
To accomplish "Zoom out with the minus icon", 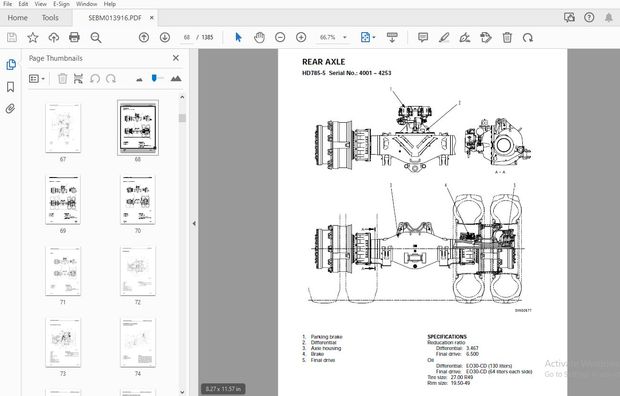I will pos(280,38).
